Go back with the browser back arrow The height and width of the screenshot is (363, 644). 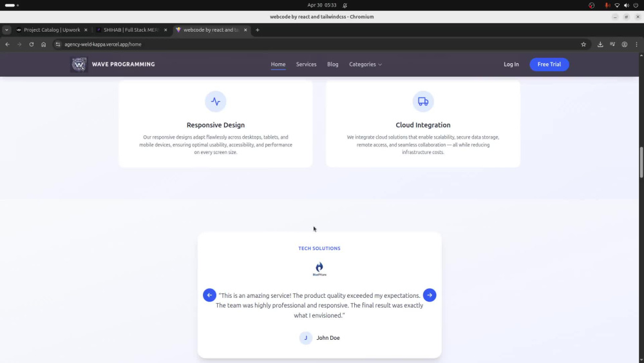click(x=7, y=44)
